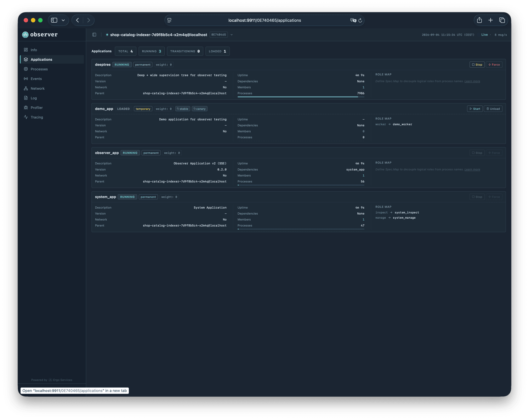Open the Info menu item
529x420 pixels.
click(52, 50)
